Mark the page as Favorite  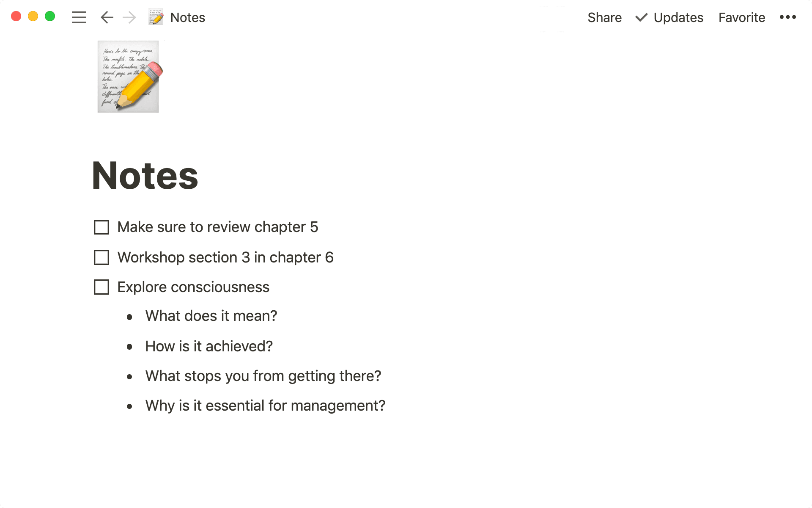[x=741, y=17]
